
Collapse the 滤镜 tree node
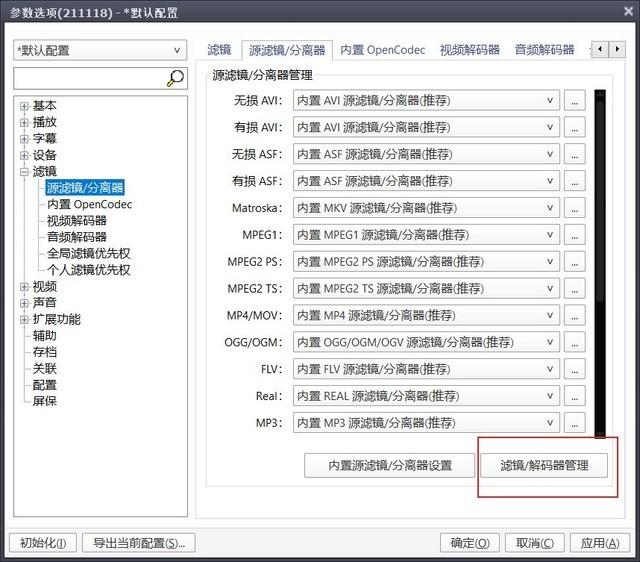coord(24,172)
